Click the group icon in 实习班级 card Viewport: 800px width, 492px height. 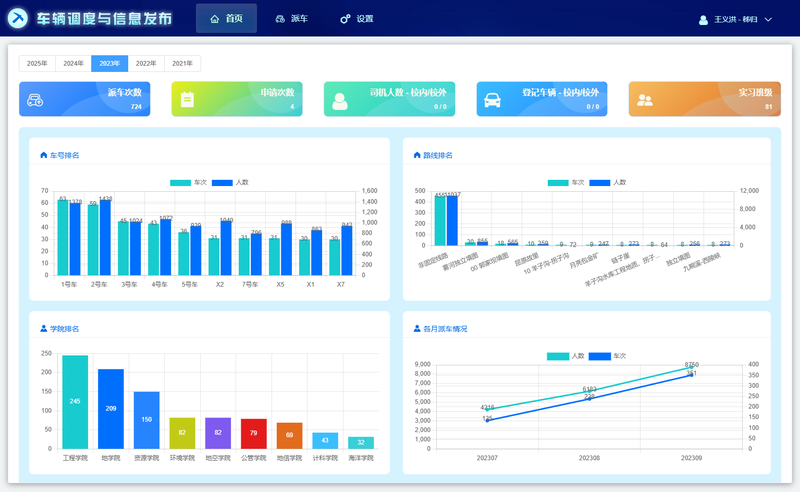coord(644,100)
